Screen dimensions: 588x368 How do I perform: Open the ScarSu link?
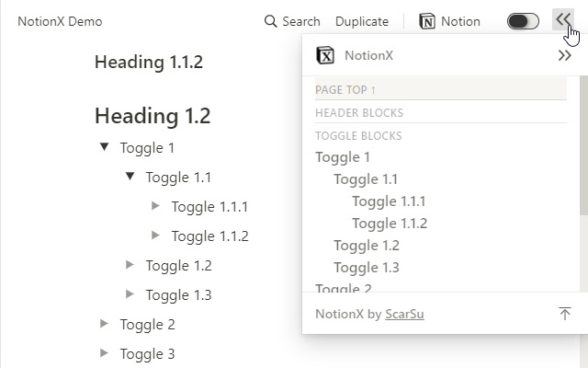[x=404, y=314]
